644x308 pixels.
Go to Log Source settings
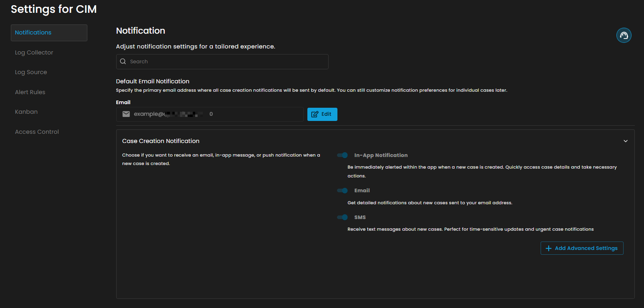[x=31, y=72]
